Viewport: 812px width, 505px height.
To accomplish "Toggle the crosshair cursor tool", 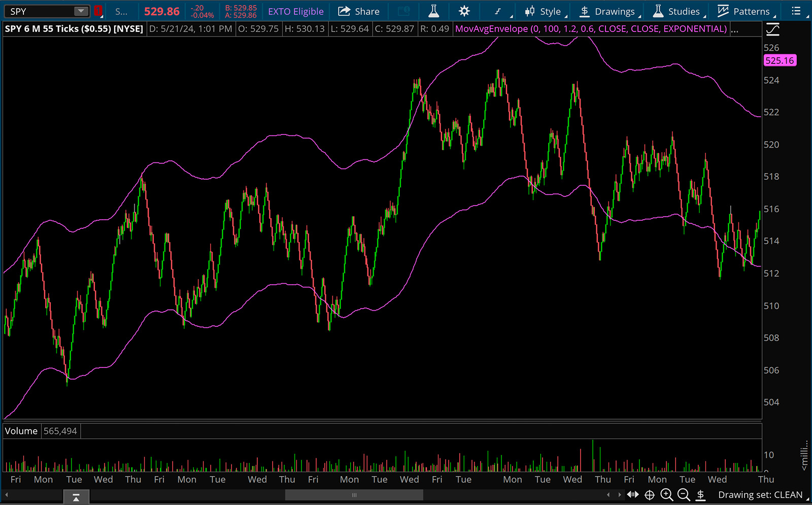I will [650, 495].
